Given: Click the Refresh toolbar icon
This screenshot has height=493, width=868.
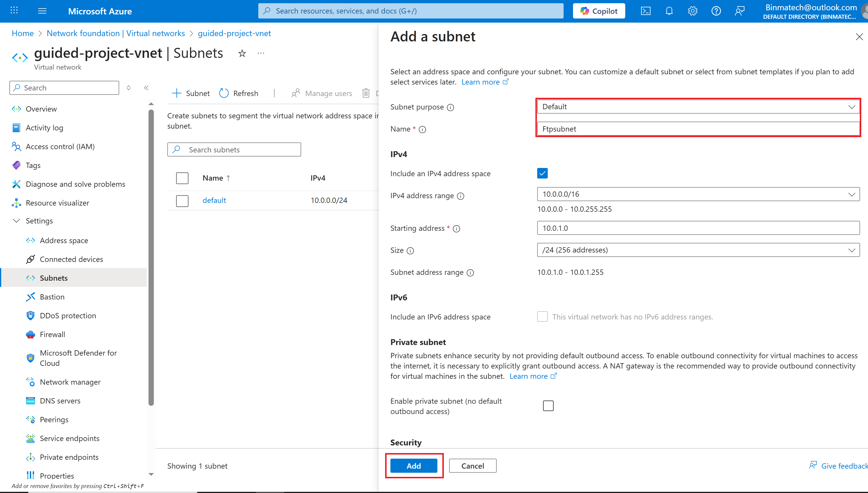Looking at the screenshot, I should (224, 93).
